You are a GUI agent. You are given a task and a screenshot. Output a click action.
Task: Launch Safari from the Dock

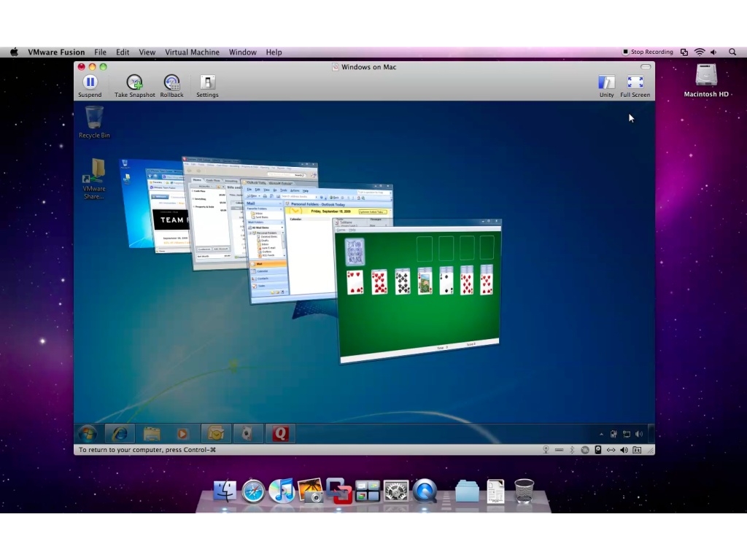(253, 491)
